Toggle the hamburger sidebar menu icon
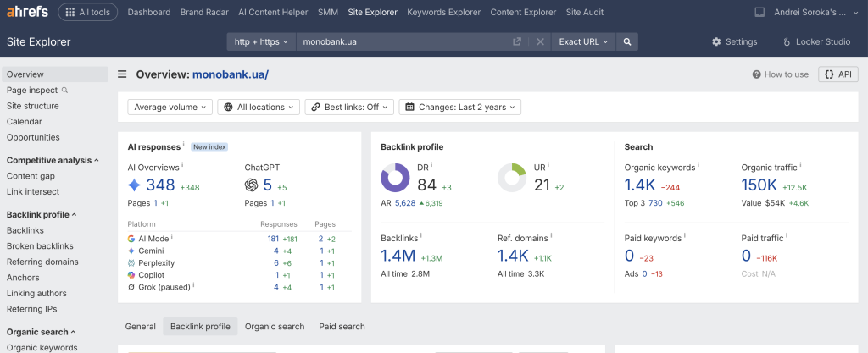 pos(122,74)
